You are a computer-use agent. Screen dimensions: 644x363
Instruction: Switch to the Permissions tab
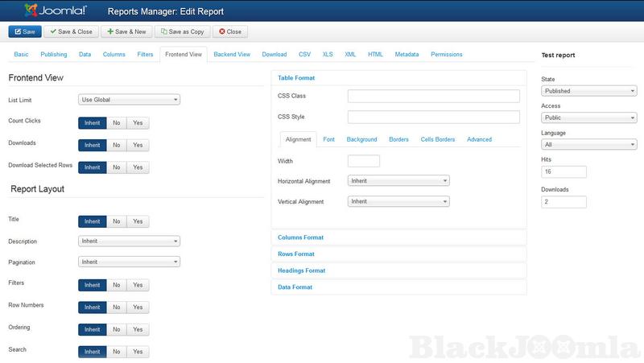coord(446,55)
